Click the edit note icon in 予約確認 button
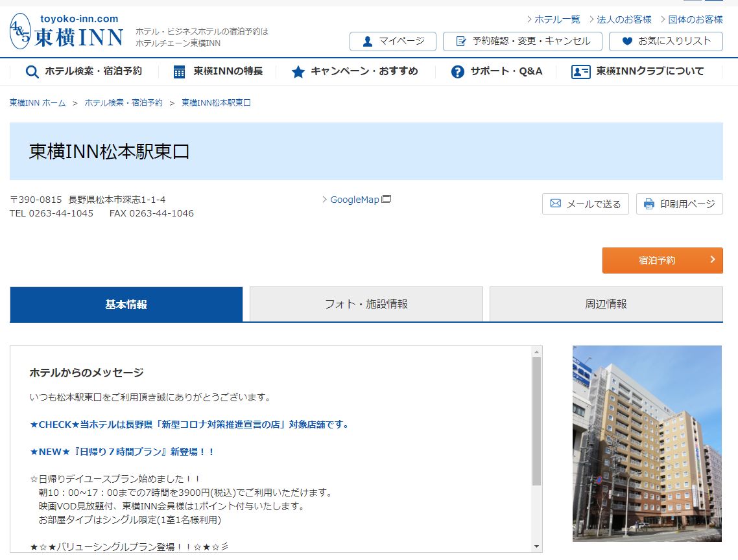This screenshot has width=738, height=560. [x=461, y=41]
